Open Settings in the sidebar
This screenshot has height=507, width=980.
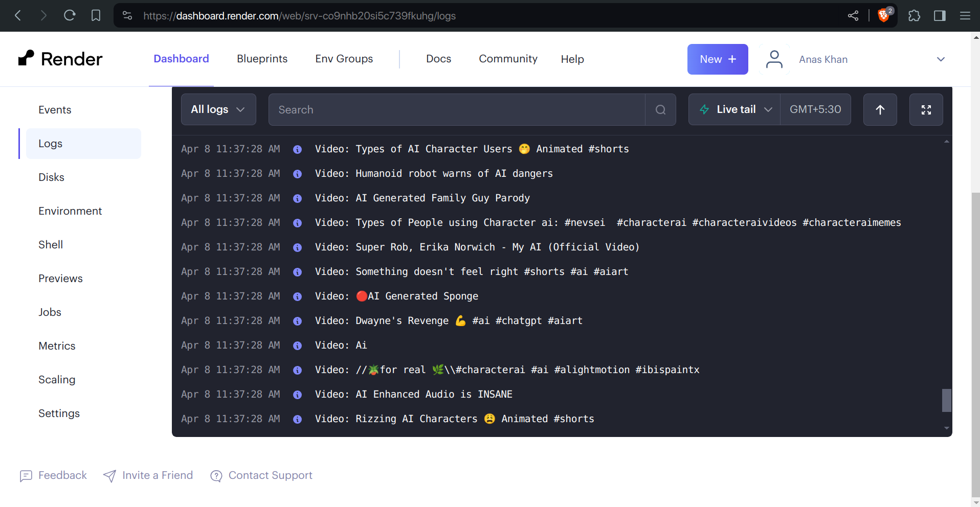(x=59, y=413)
